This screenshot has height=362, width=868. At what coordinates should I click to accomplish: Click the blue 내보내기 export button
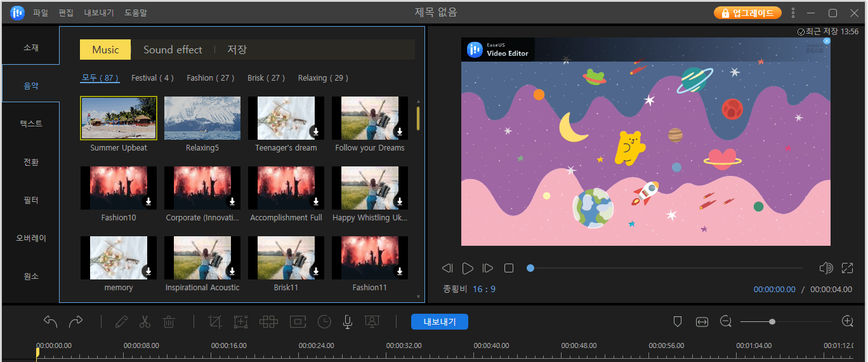439,322
